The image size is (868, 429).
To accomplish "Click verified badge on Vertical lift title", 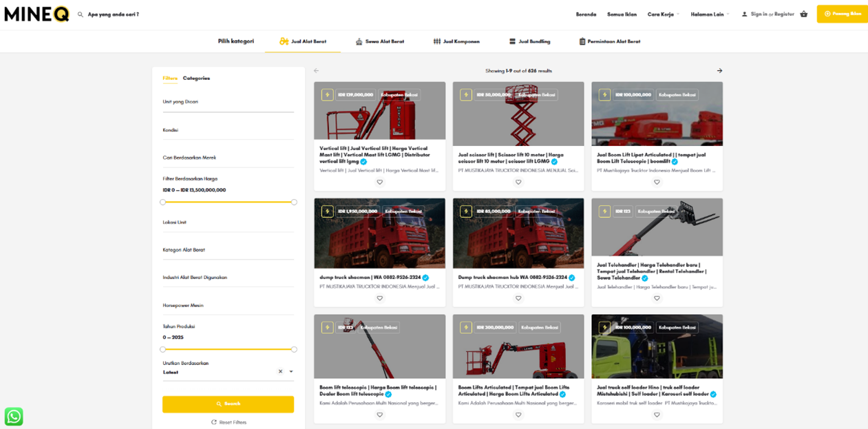I will point(363,162).
